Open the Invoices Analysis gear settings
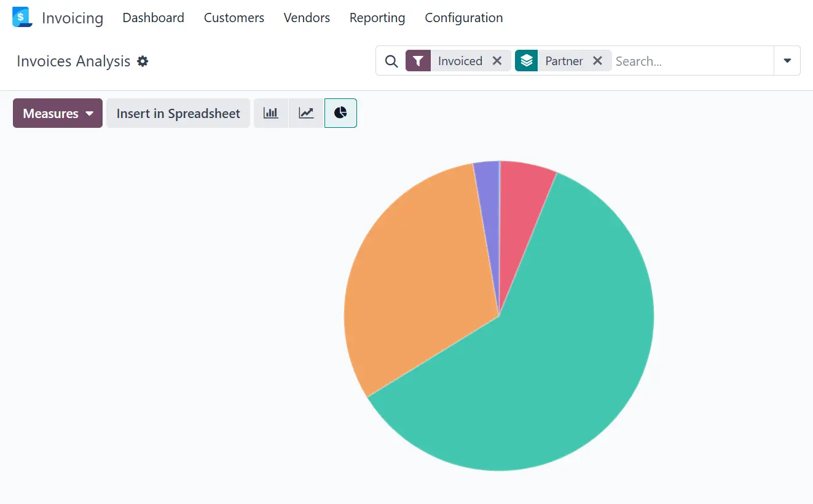The height and width of the screenshot is (504, 813). [143, 61]
